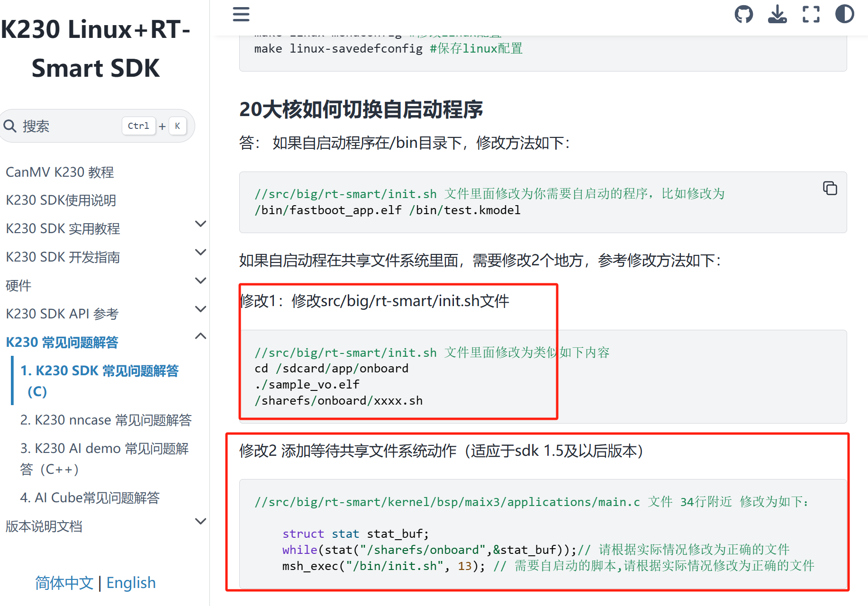Toggle dark/light theme icon
868x606 pixels.
coord(844,14)
